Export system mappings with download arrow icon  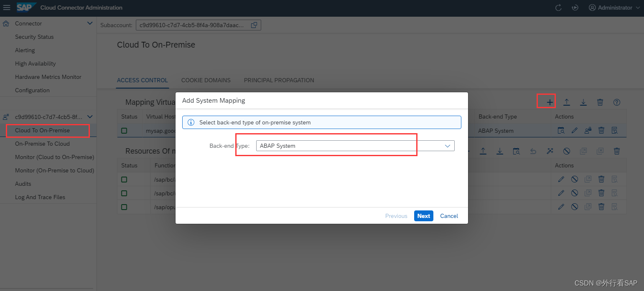583,102
